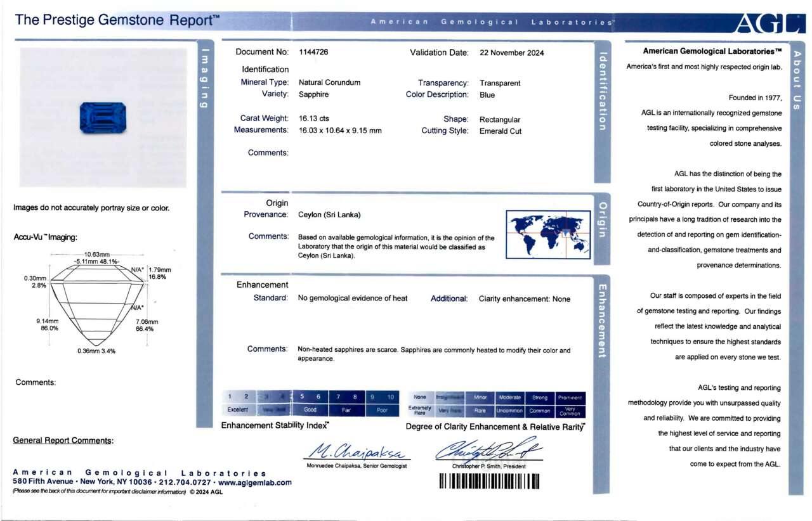
Task: Click 'Christopher P. Smith, President' name line
Action: pos(488,466)
